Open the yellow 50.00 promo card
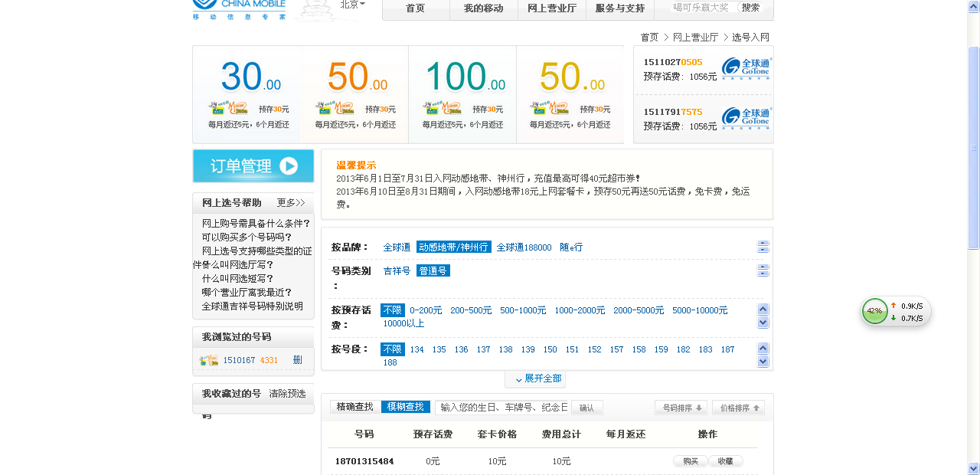 (x=570, y=94)
